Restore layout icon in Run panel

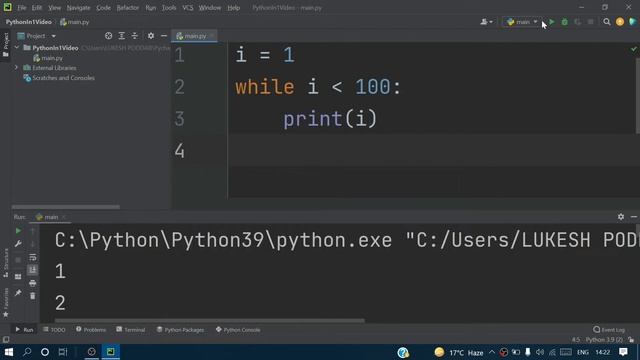(x=18, y=276)
